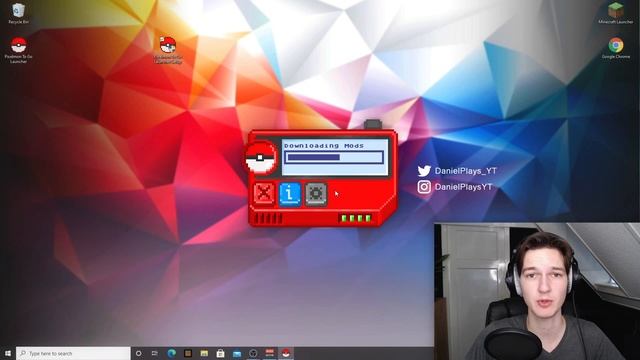Viewport: 640px width, 360px height.
Task: Click the red-striped app on taskbar
Action: (x=269, y=353)
